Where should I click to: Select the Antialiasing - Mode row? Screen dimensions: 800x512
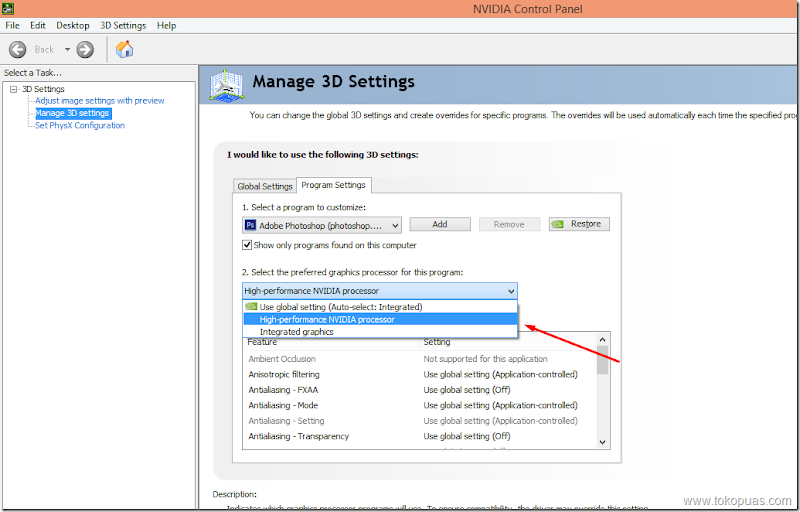tap(419, 405)
